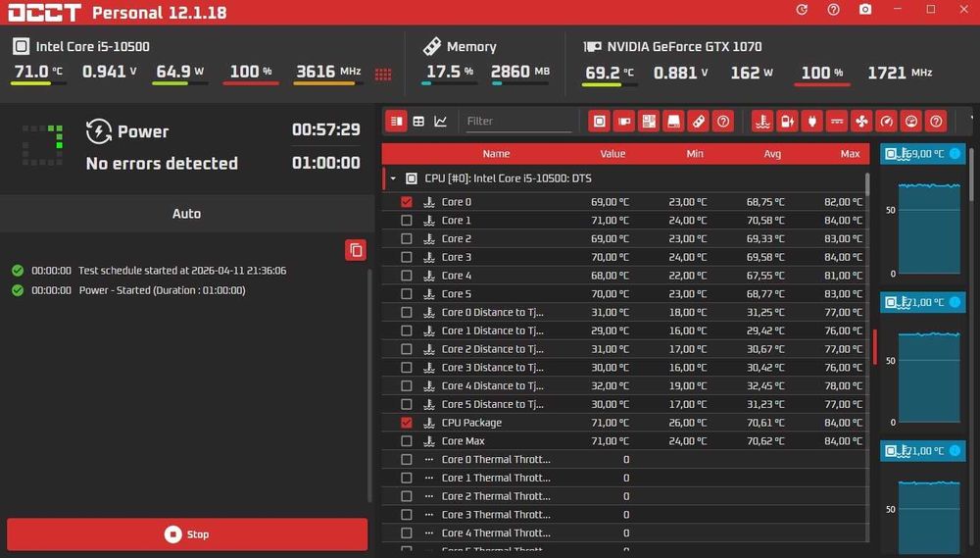
Task: Sort by the Max column header
Action: pyautogui.click(x=850, y=154)
